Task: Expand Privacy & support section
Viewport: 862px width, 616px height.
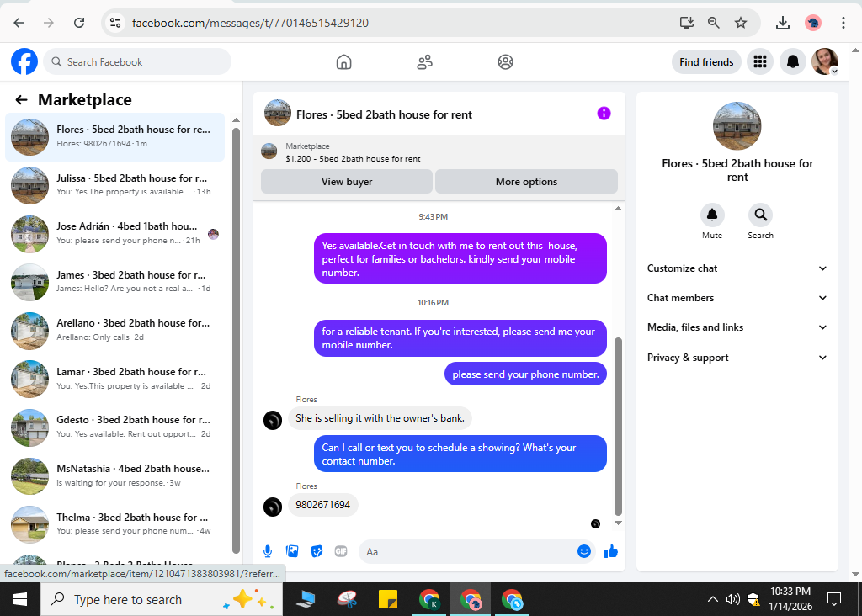Action: (x=737, y=358)
